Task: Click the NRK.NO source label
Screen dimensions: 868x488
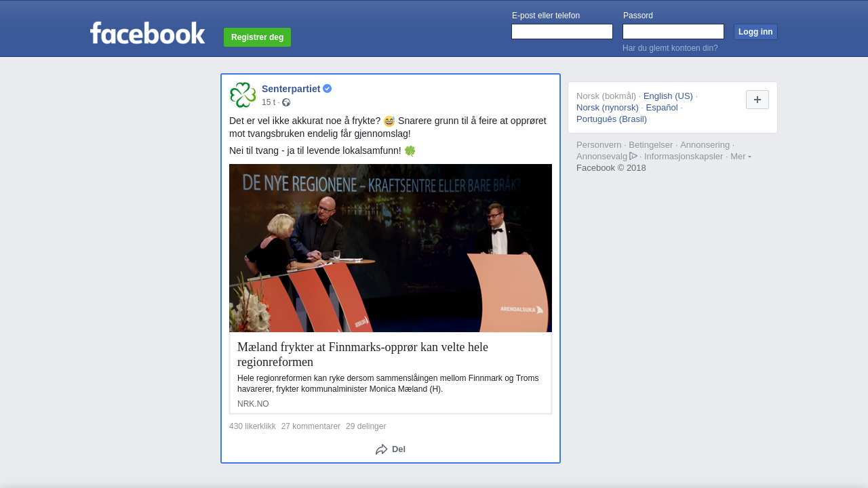Action: [x=253, y=404]
